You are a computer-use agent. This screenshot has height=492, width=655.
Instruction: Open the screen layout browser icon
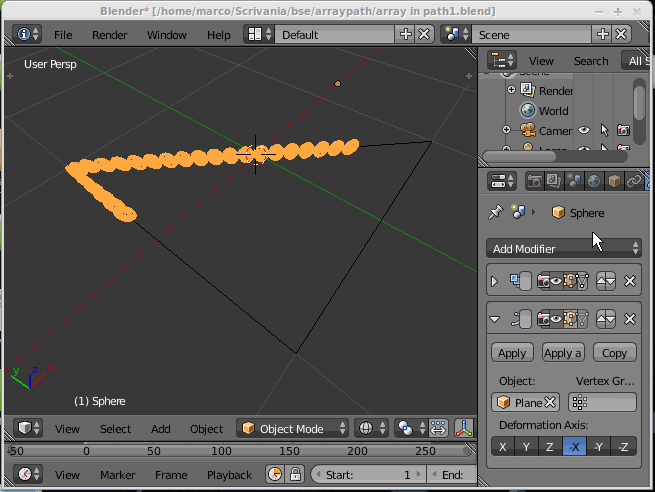(259, 34)
